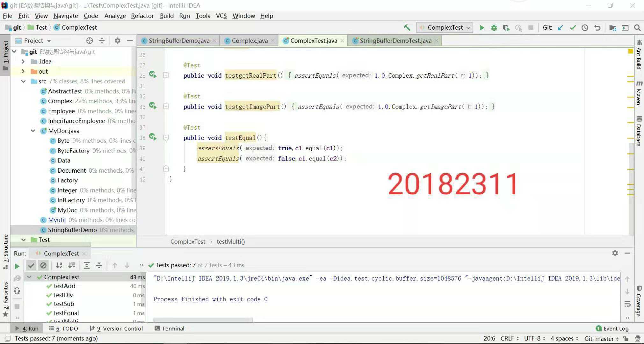
Task: Expand the folded testgetRealPart method body
Action: pyautogui.click(x=166, y=75)
